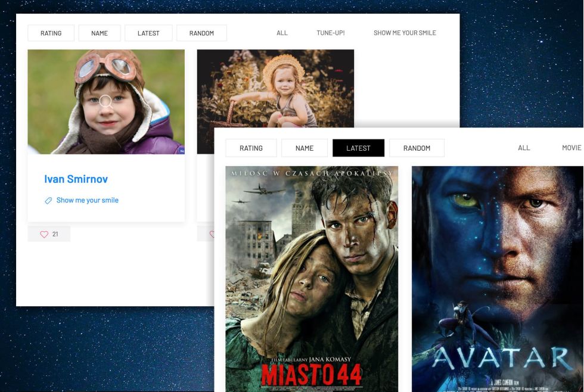Follow the blue 'Show me your smile' tag link

pyautogui.click(x=87, y=200)
